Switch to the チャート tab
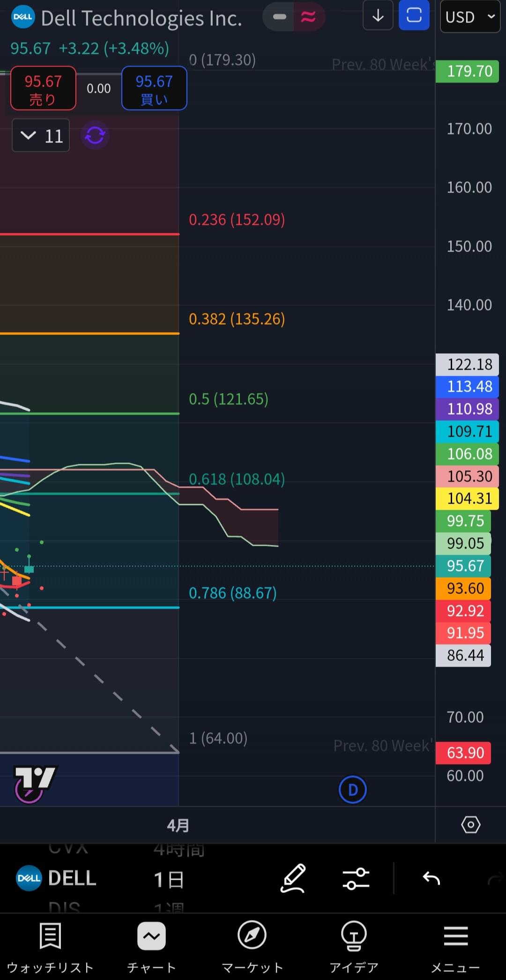This screenshot has width=506, height=980. pyautogui.click(x=151, y=948)
